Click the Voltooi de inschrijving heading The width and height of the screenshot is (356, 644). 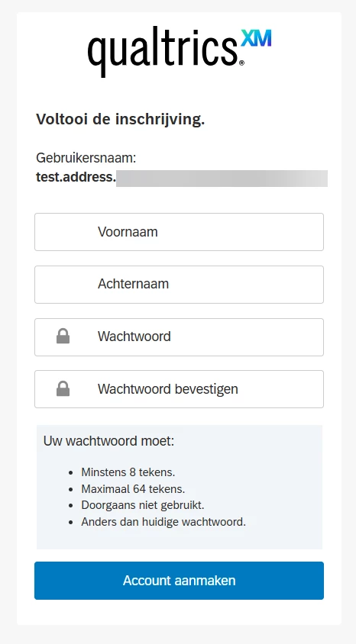pyautogui.click(x=121, y=120)
